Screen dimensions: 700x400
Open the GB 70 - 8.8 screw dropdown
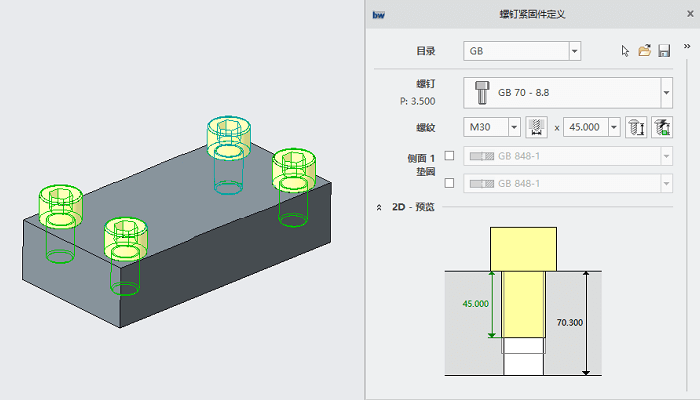pos(666,92)
